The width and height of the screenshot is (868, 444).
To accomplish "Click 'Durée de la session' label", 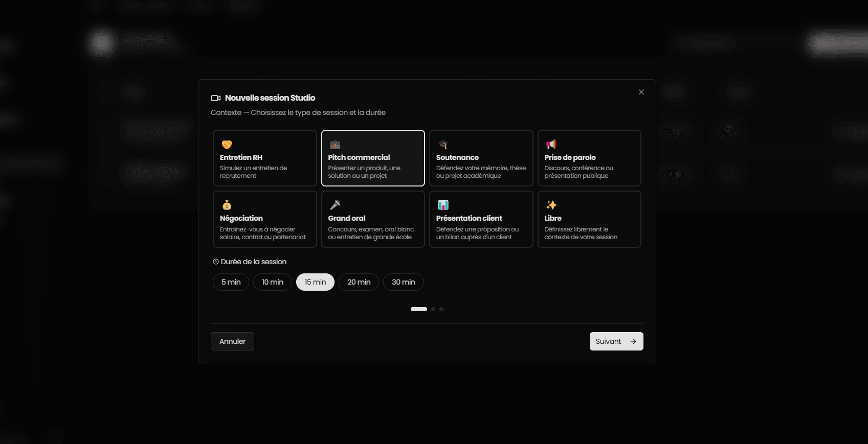I will coord(254,262).
